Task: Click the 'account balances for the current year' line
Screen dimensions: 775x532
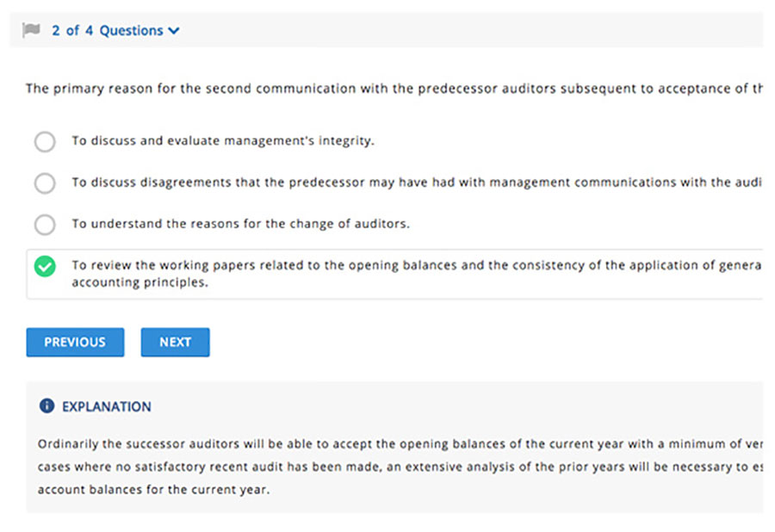Action: pos(153,489)
